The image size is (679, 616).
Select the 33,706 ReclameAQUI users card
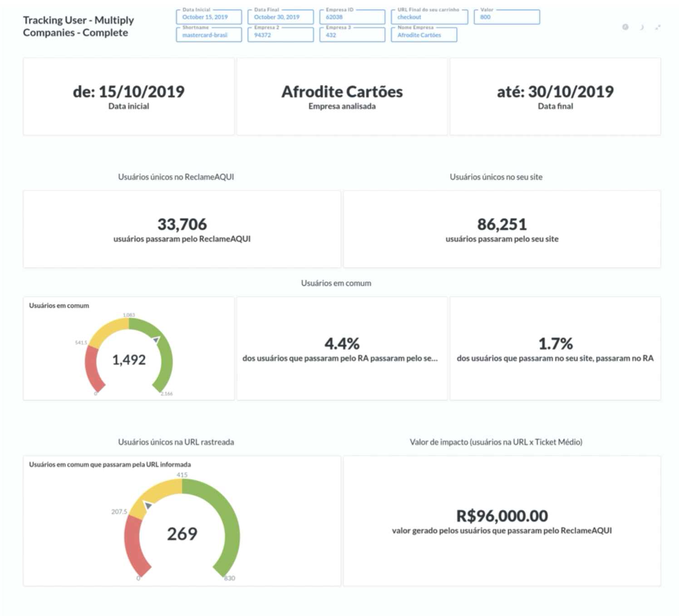click(182, 229)
